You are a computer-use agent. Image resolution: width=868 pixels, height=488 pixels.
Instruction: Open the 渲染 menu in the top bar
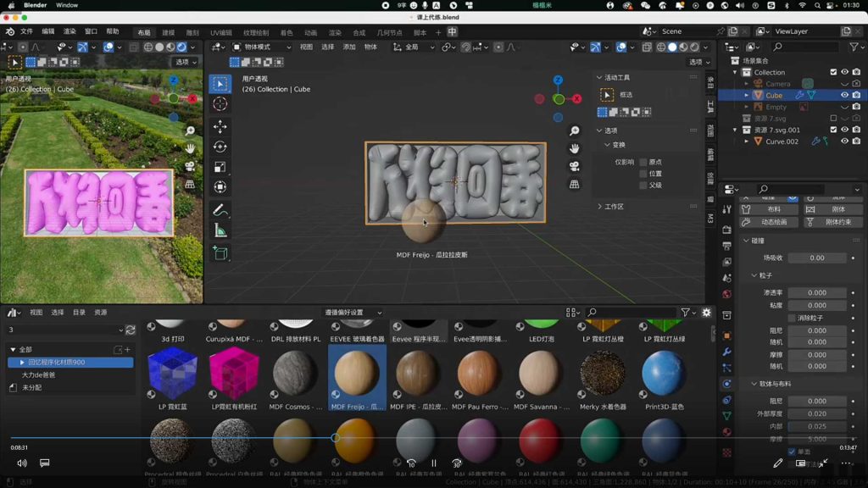tap(70, 31)
